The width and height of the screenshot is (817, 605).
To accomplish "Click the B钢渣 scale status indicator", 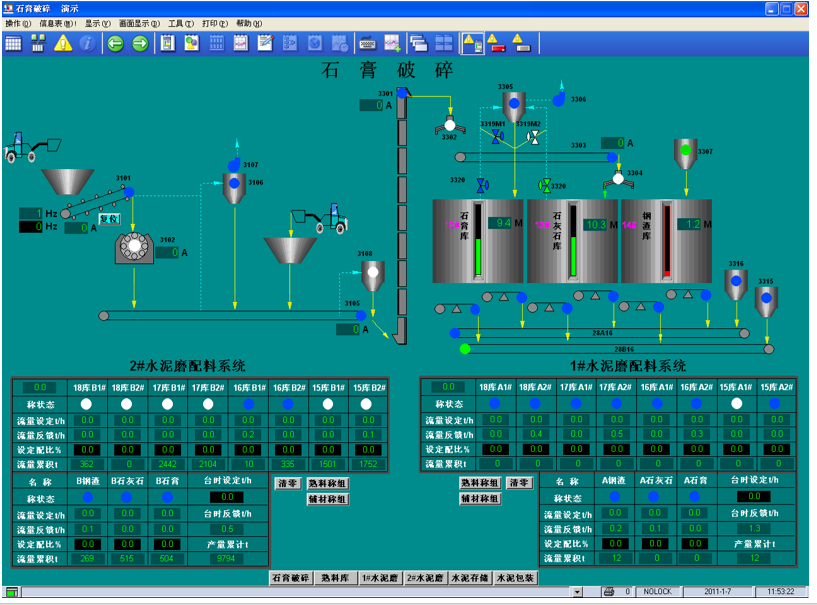I will (88, 497).
